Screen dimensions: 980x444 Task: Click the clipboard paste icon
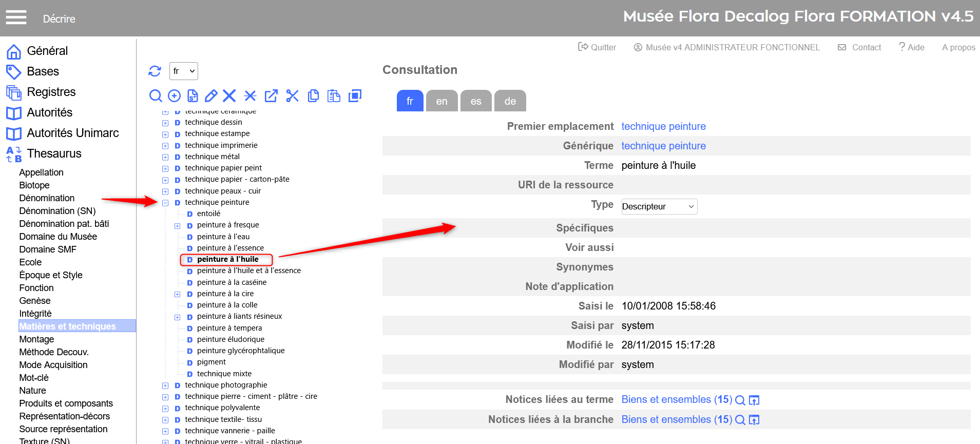(x=334, y=96)
